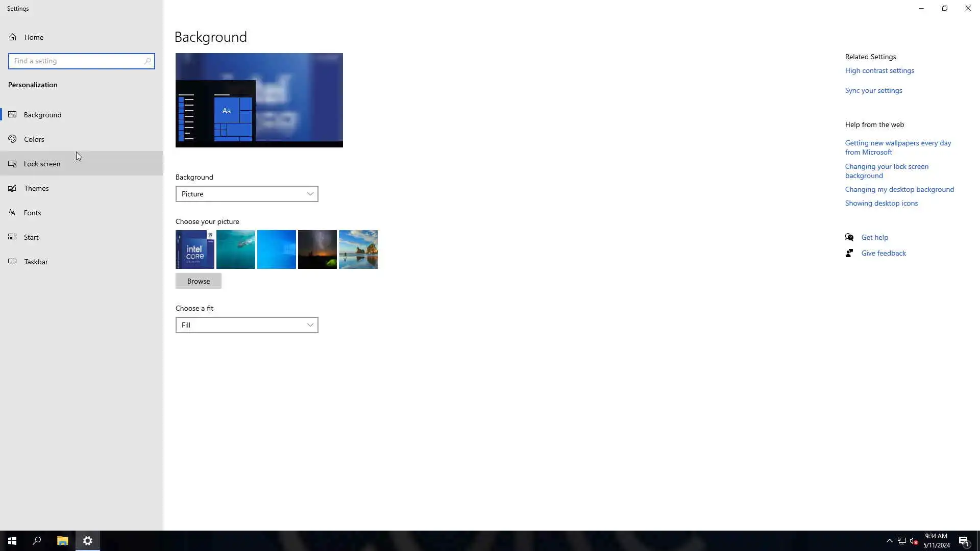Open File Explorer from the taskbar
980x551 pixels.
62,541
